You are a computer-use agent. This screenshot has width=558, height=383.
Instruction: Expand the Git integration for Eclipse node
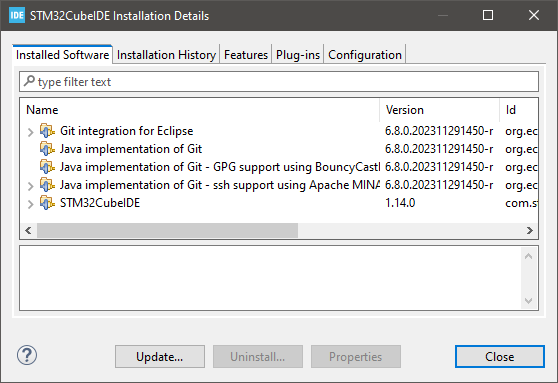[x=31, y=132]
